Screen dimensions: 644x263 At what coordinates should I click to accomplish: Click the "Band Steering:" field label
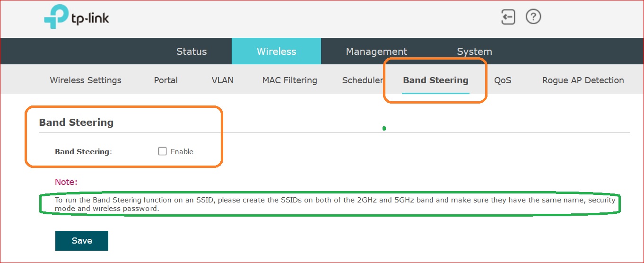pyautogui.click(x=83, y=152)
